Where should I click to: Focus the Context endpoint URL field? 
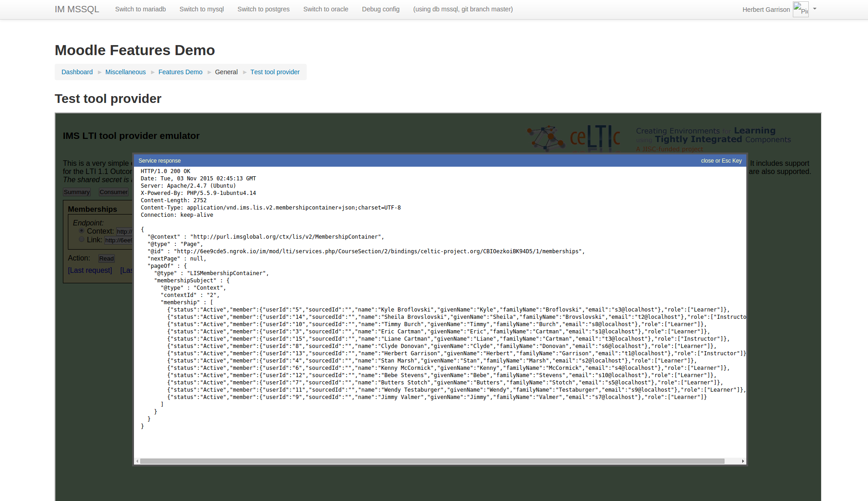(x=124, y=231)
